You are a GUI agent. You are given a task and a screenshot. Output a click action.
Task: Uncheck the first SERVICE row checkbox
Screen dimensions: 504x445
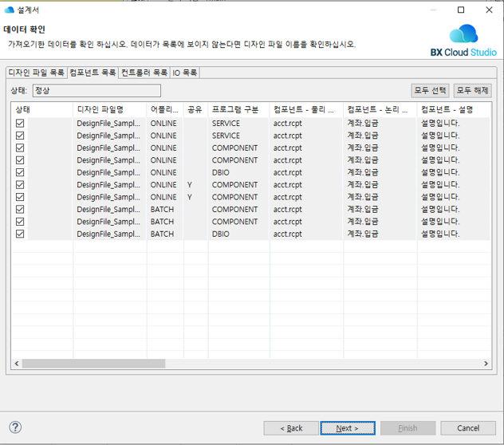20,124
